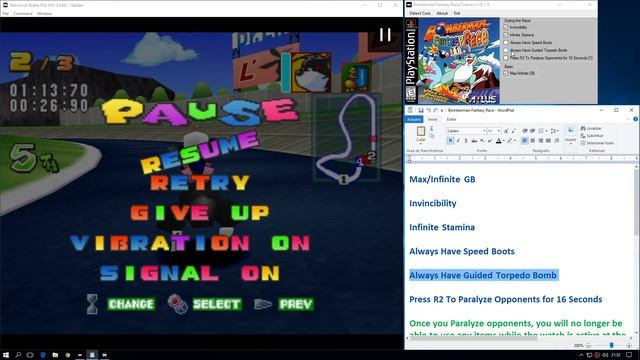Increase paragraph indent in WordPad
Screen dimensions: 640x360
pos(532,131)
